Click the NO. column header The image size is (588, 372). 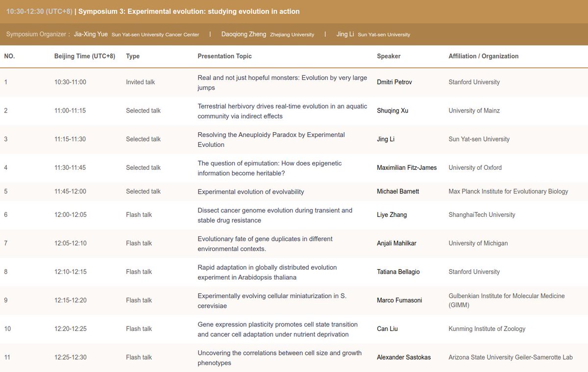coord(9,56)
